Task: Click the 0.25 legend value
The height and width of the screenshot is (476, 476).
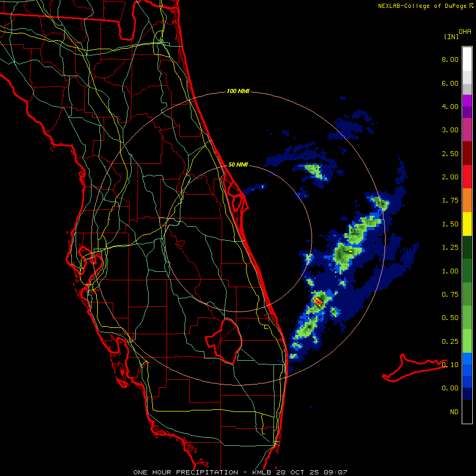Action: pos(450,342)
